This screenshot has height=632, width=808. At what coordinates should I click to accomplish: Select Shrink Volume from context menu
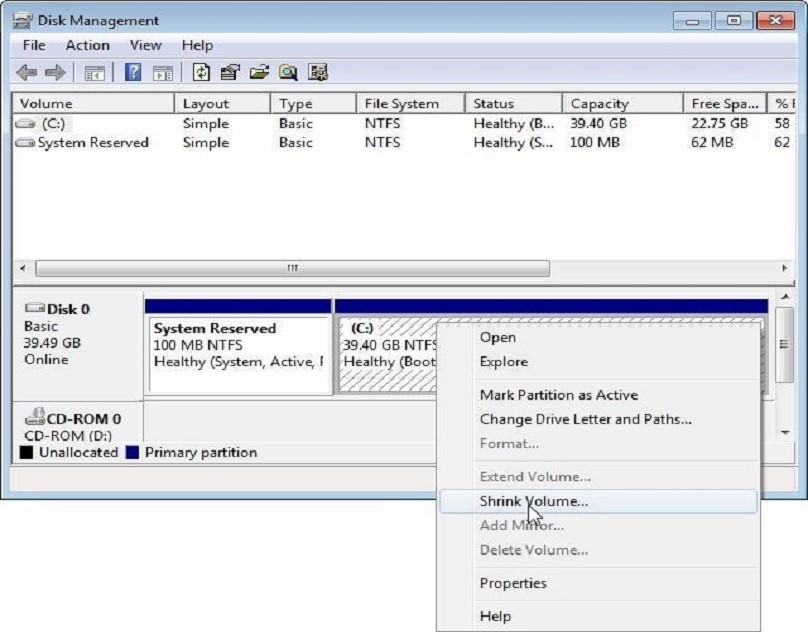tap(533, 501)
